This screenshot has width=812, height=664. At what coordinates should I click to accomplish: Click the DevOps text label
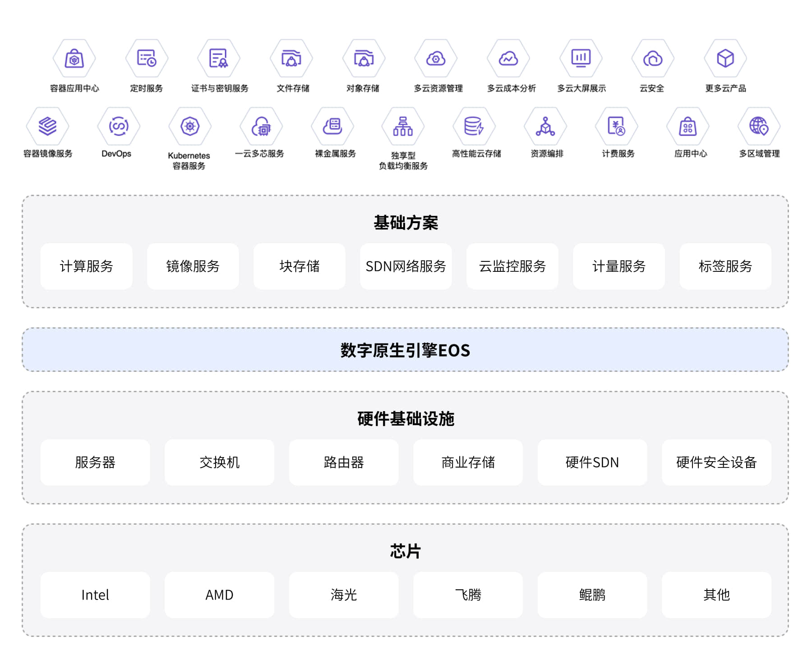116,154
